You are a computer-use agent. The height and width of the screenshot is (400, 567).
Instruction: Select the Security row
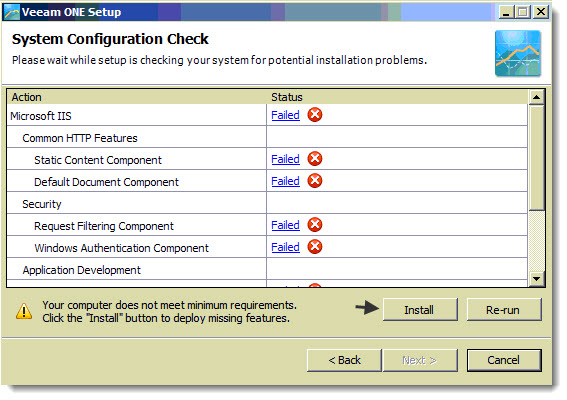(267, 204)
